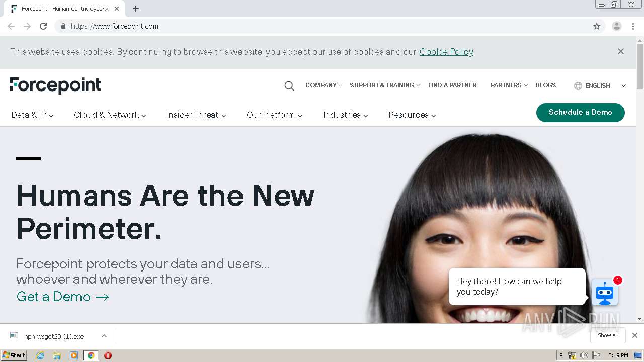Image resolution: width=644 pixels, height=362 pixels.
Task: Click the page vertical scrollbar thumb
Action: [640, 66]
